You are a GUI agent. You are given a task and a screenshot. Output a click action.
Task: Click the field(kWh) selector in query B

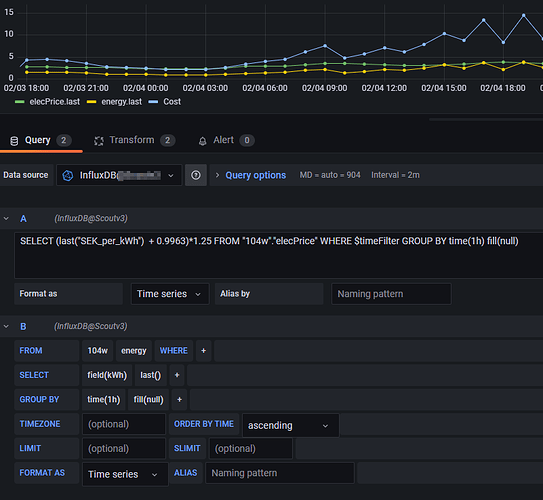pyautogui.click(x=107, y=375)
